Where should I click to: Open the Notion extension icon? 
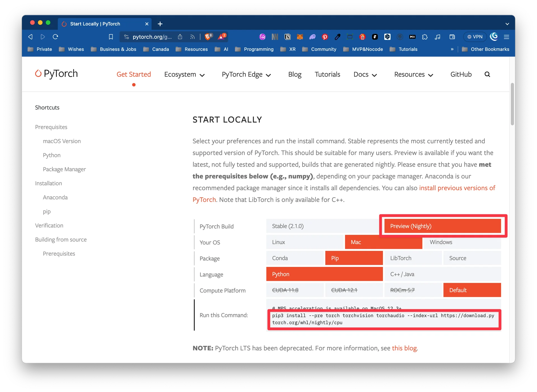click(287, 37)
